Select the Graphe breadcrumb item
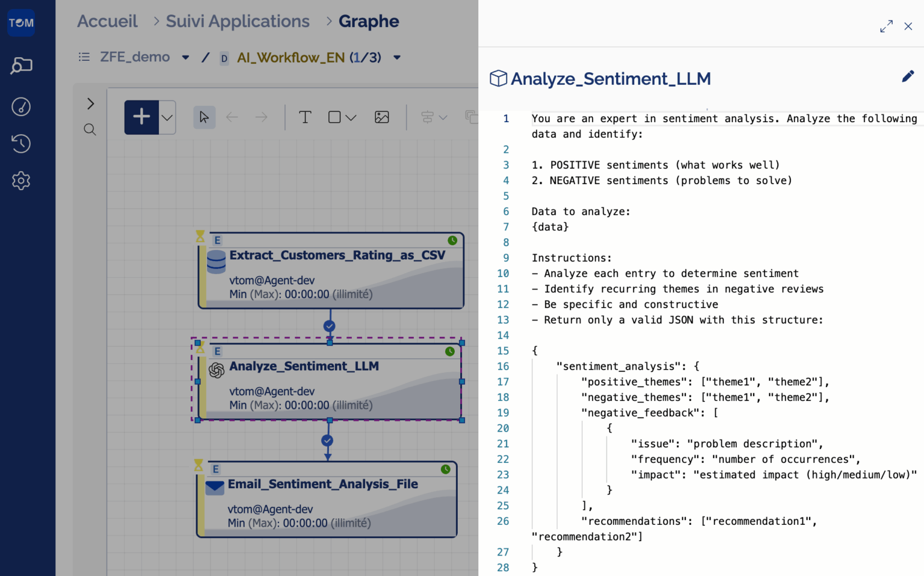Image resolution: width=924 pixels, height=576 pixels. pyautogui.click(x=369, y=21)
